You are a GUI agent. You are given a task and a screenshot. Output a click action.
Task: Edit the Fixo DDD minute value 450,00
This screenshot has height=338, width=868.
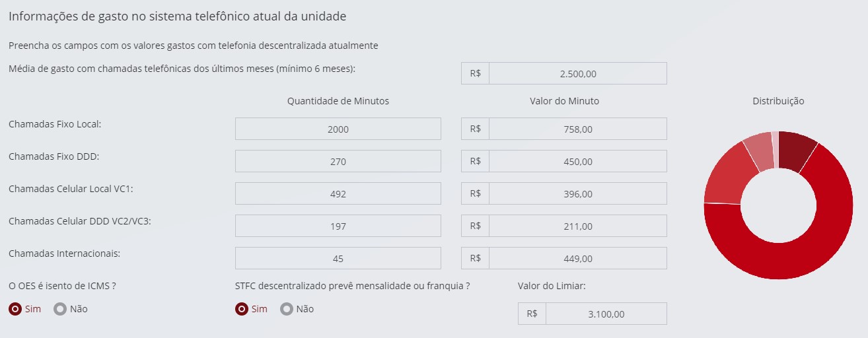click(x=577, y=162)
